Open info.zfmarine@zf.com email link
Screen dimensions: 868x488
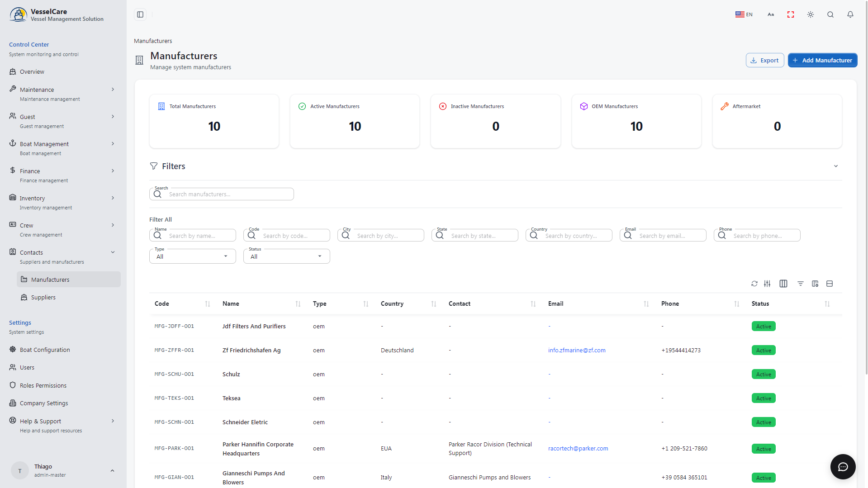[x=577, y=350]
